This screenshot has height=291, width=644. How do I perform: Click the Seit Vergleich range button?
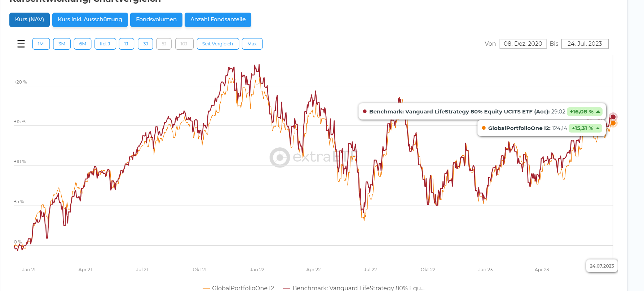(217, 44)
